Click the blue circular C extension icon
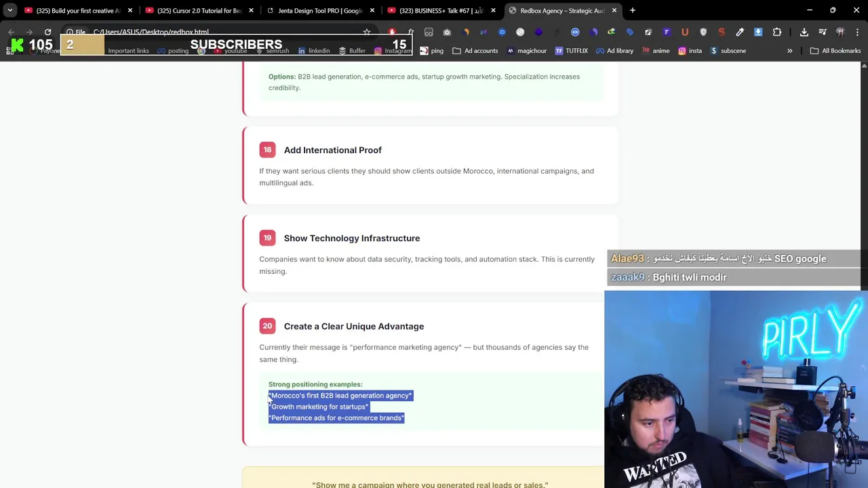The image size is (868, 488). pos(502,32)
